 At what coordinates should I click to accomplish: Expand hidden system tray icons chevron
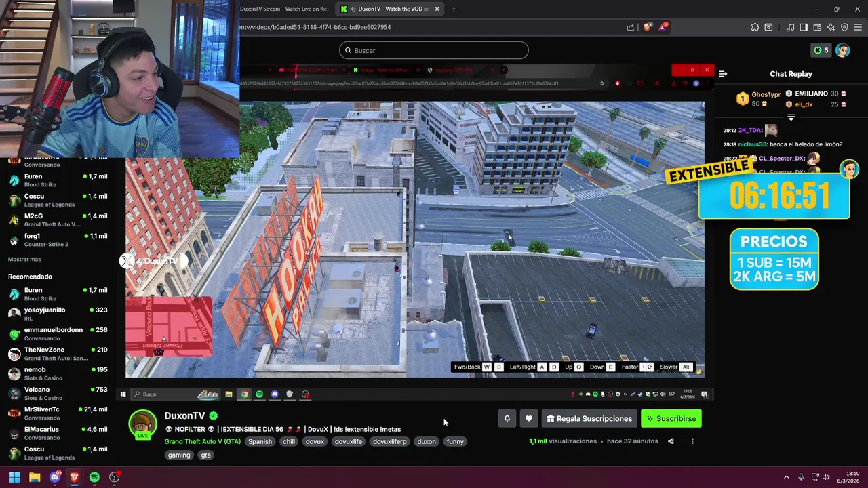click(x=787, y=477)
